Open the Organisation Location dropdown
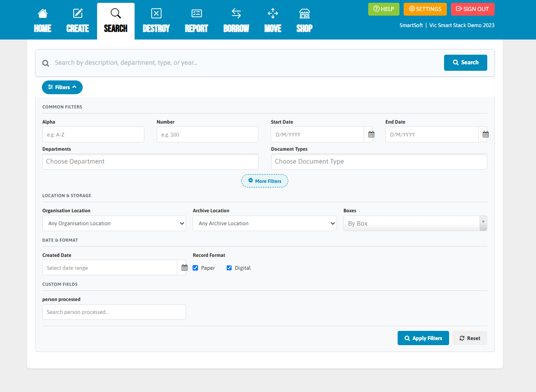The width and height of the screenshot is (536, 392). click(114, 223)
